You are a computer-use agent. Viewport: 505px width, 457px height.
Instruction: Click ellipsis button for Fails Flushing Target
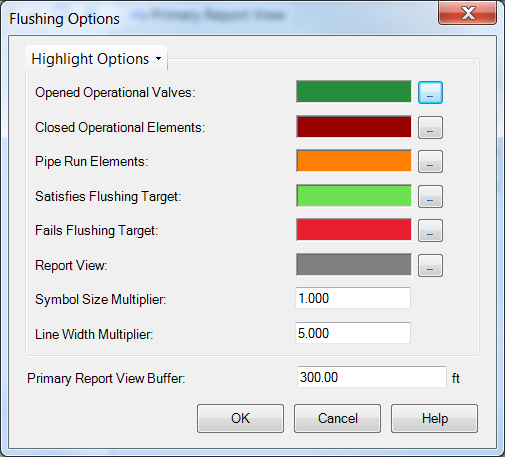pos(430,230)
